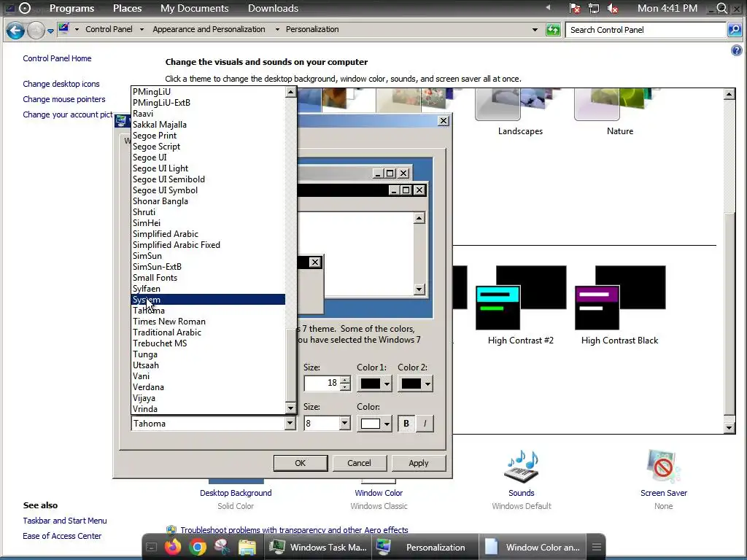747x560 pixels.
Task: Click the Apply button
Action: coord(418,463)
